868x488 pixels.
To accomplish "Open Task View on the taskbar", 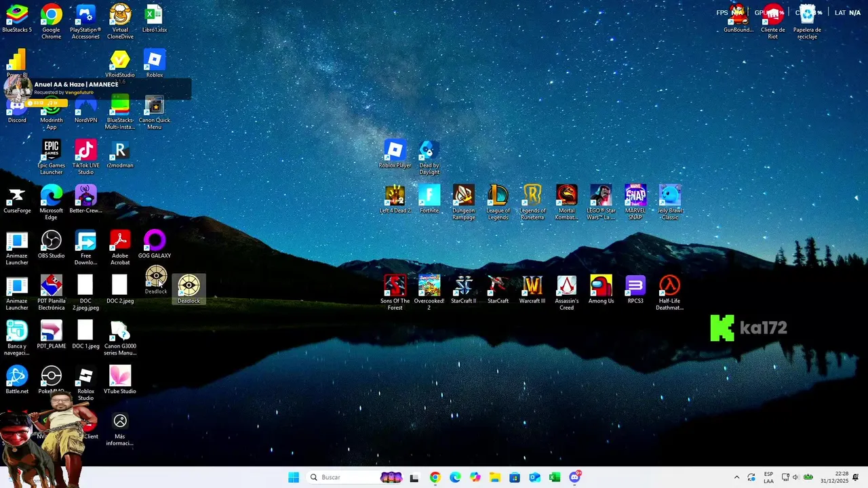I will coord(414,477).
